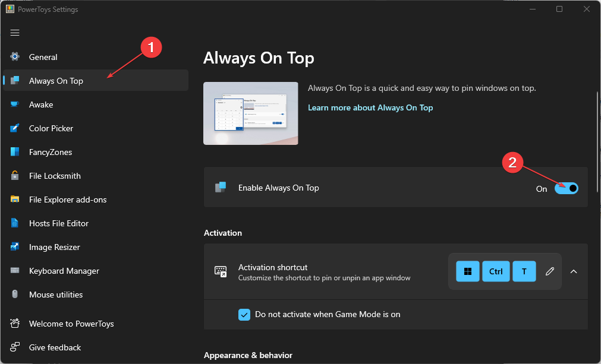This screenshot has height=364, width=601.
Task: Click the Always On Top sidebar icon
Action: pyautogui.click(x=15, y=80)
